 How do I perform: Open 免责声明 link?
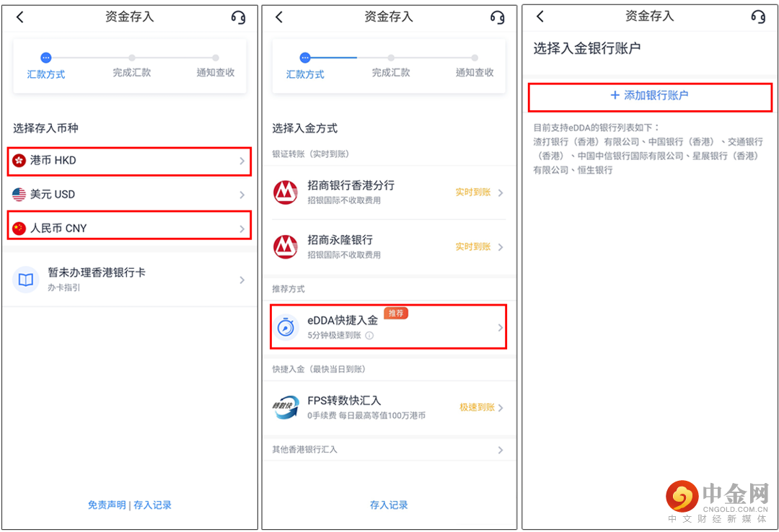tap(107, 505)
